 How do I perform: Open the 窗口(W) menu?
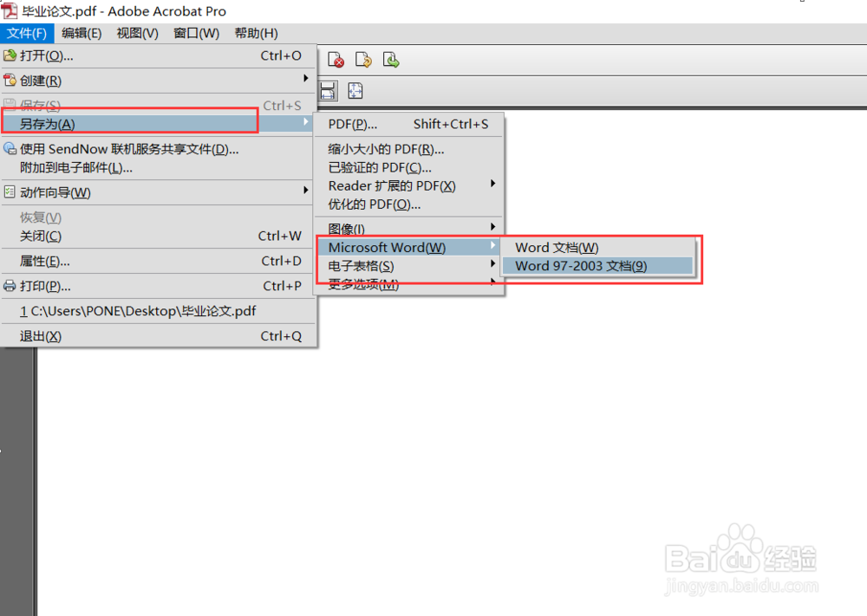[x=196, y=33]
